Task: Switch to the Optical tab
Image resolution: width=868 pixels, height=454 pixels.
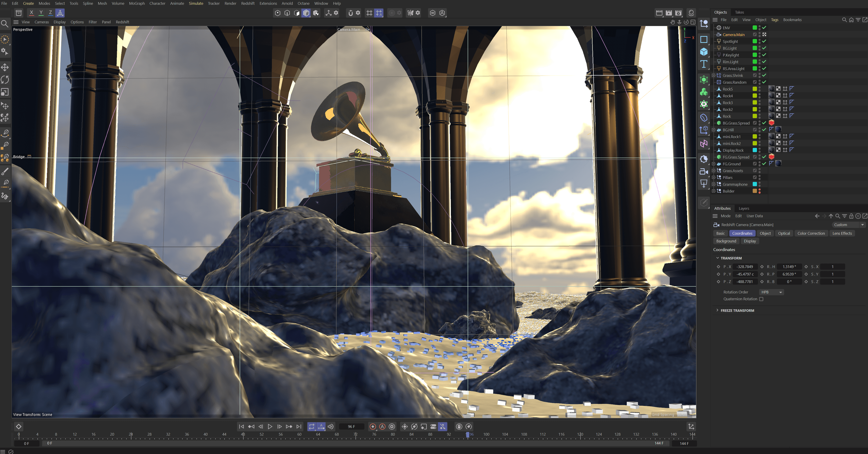Action: tap(784, 233)
